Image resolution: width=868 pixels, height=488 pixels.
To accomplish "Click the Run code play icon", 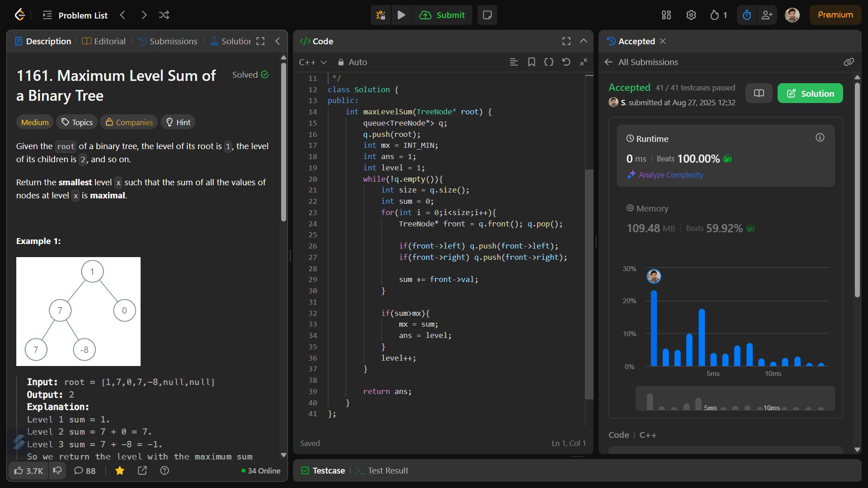I will pyautogui.click(x=401, y=15).
